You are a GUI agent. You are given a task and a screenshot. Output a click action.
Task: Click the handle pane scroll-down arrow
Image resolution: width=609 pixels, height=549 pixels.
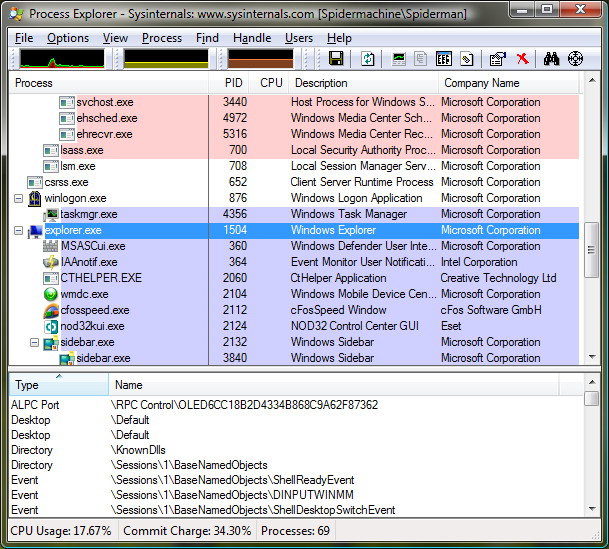(x=592, y=508)
